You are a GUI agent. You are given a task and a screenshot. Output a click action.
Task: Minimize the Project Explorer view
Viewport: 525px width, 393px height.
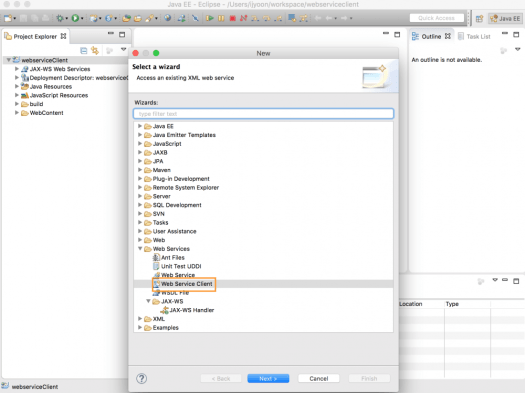pyautogui.click(x=111, y=34)
